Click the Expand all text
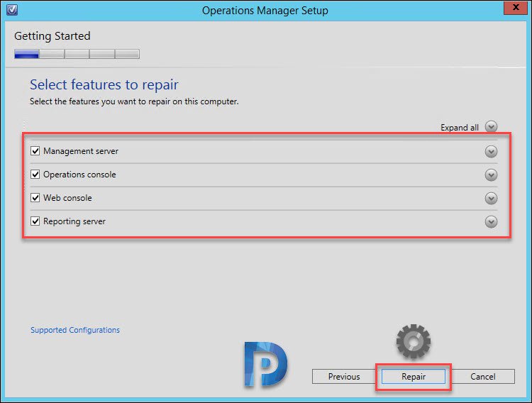The width and height of the screenshot is (532, 403). pos(460,128)
